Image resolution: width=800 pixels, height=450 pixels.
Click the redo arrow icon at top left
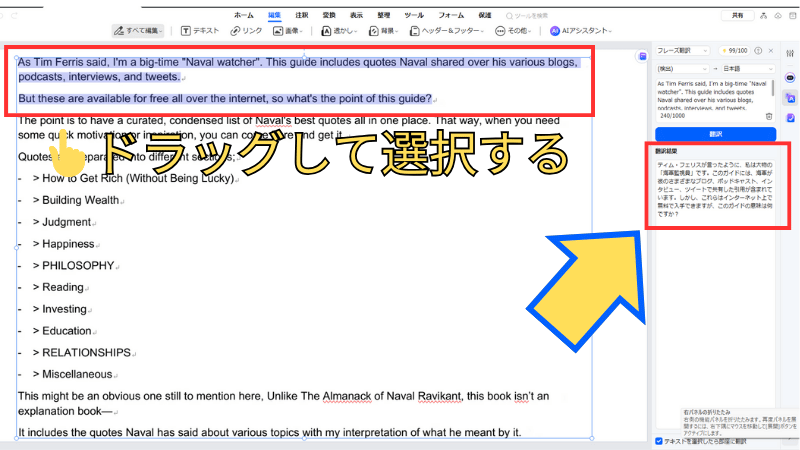coord(14,16)
